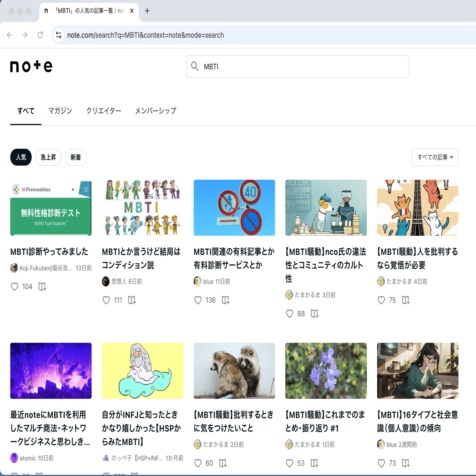Close the MBTI search results tab
Image resolution: width=476 pixels, height=476 pixels.
(132, 11)
